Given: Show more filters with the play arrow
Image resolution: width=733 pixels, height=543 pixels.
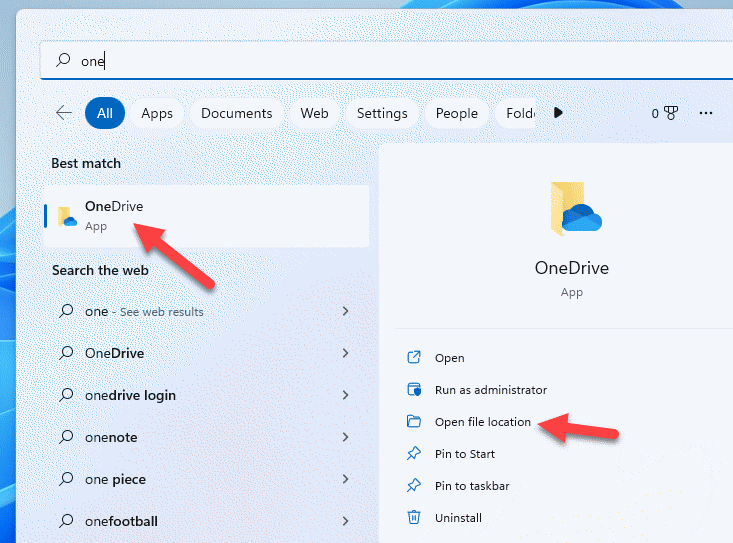Looking at the screenshot, I should click(x=558, y=113).
